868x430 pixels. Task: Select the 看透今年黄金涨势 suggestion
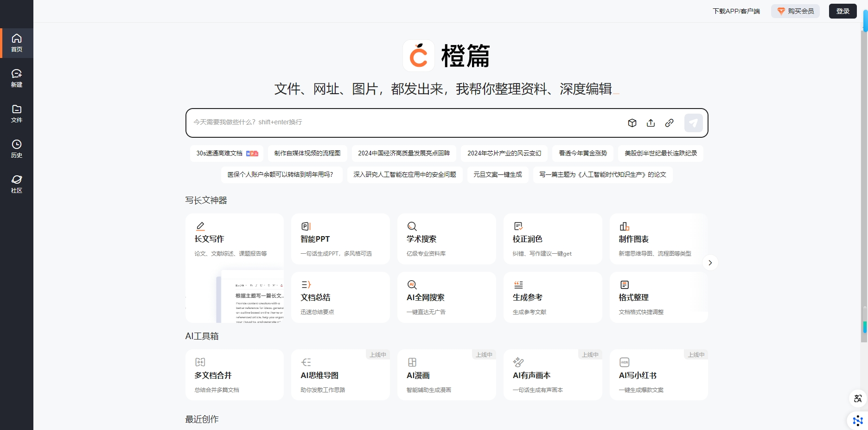coord(583,153)
